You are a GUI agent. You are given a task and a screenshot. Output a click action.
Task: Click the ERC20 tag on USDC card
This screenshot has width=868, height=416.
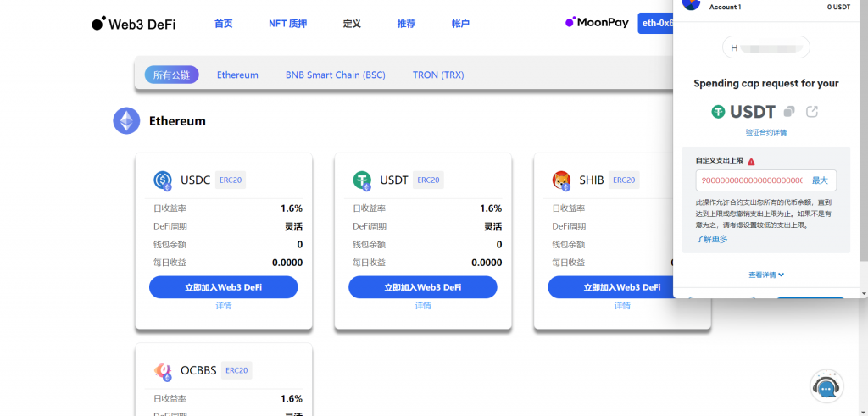point(231,180)
